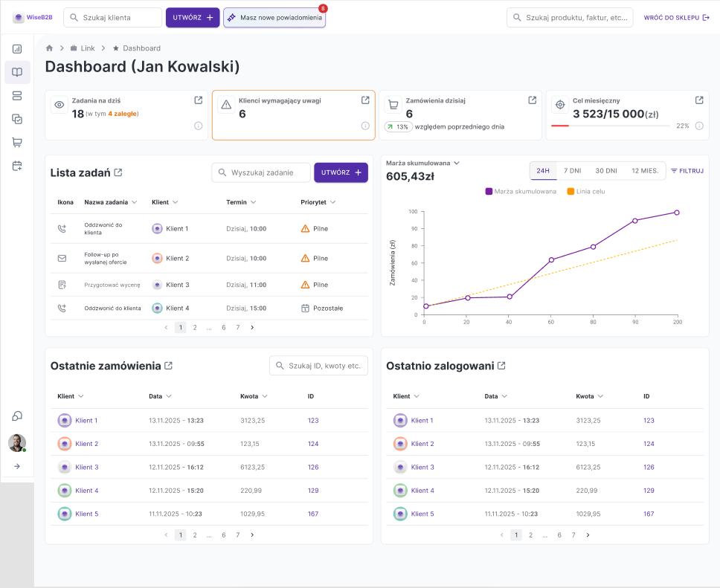Switch chart range to '30 DNI'
Viewport: 720px width, 588px height.
point(606,170)
